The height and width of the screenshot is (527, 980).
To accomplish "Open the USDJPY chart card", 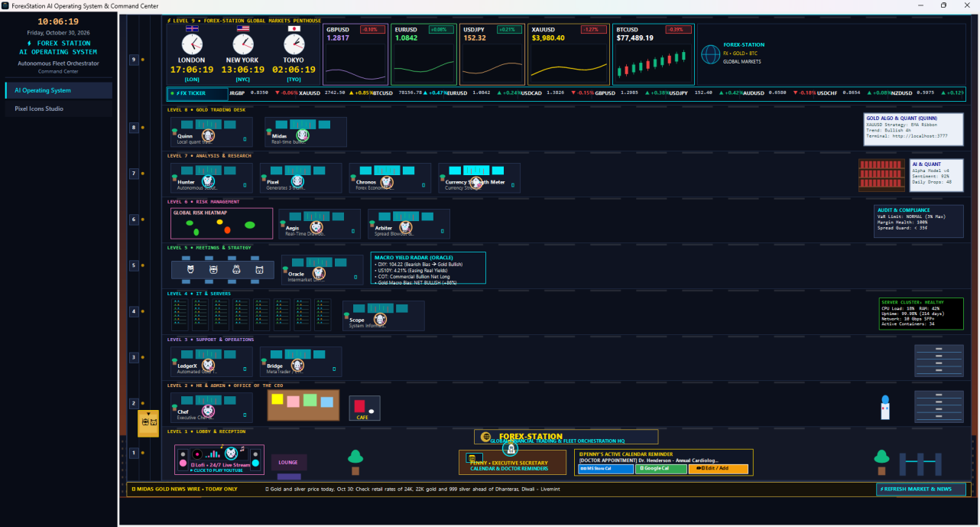I will click(492, 54).
